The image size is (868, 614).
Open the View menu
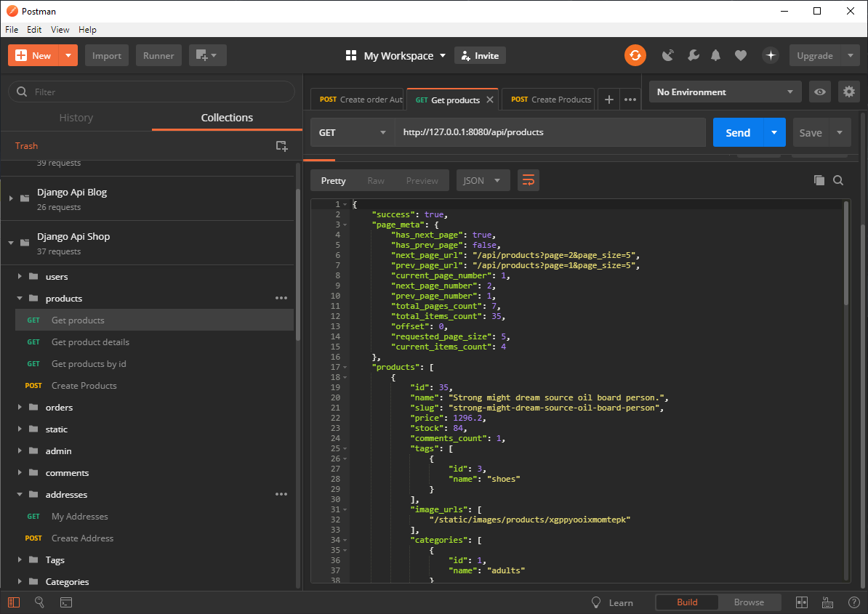pos(60,29)
